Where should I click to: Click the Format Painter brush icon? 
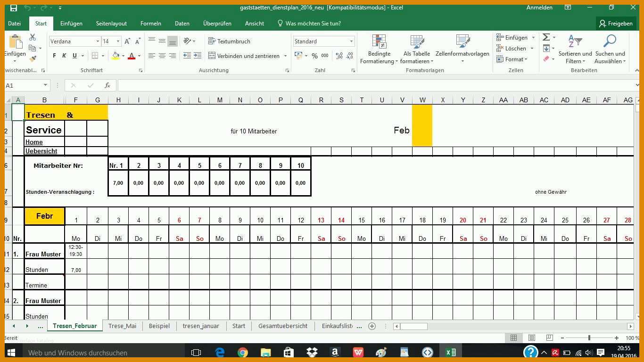tap(33, 59)
